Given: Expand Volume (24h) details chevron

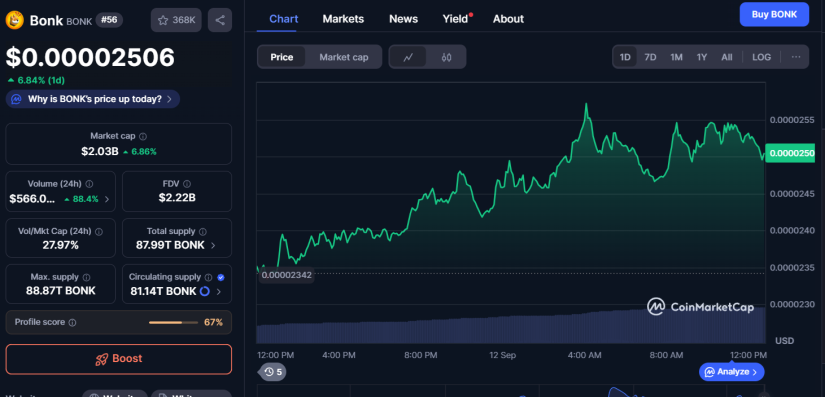Looking at the screenshot, I should (107, 199).
